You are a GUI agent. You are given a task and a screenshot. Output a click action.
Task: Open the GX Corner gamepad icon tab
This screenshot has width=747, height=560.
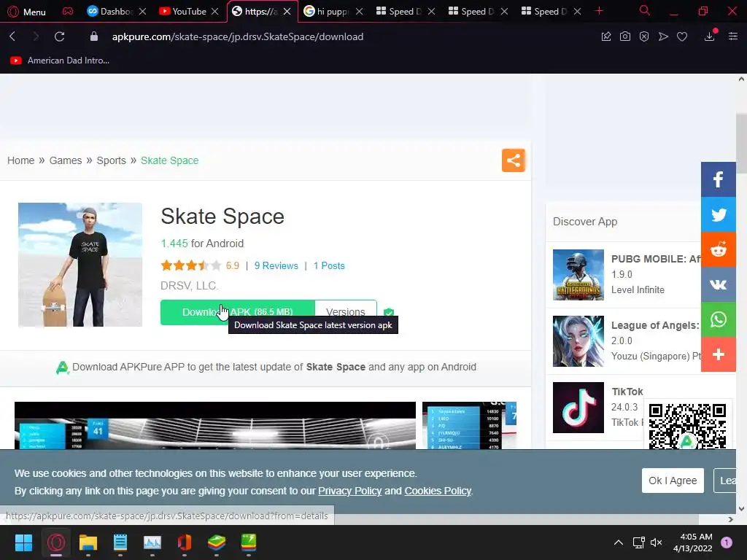pos(68,12)
